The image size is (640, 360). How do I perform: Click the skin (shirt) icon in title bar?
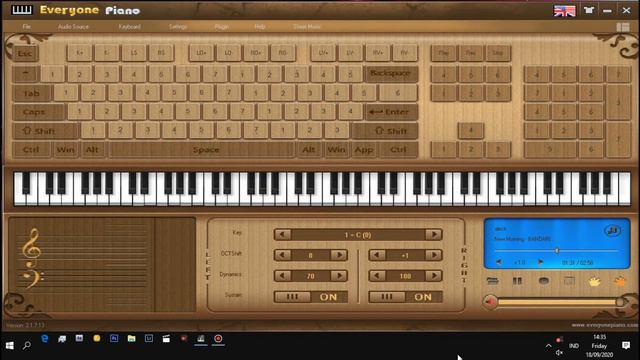coord(589,11)
